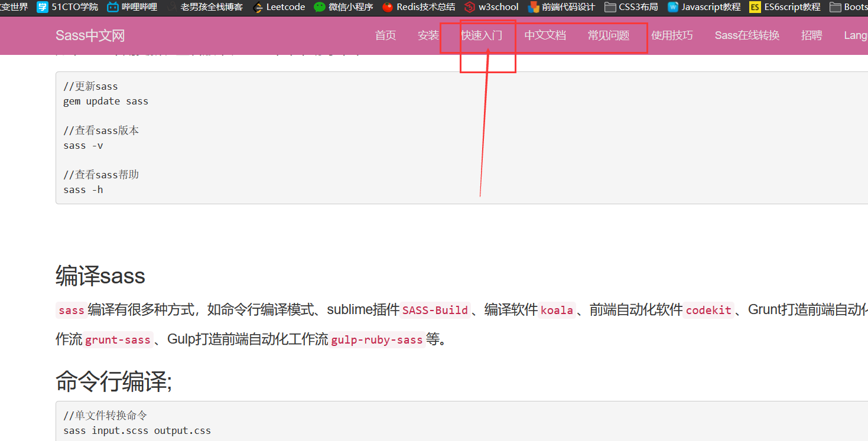Click the 命令行编译; heading
Image resolution: width=868 pixels, height=441 pixels.
pyautogui.click(x=114, y=383)
